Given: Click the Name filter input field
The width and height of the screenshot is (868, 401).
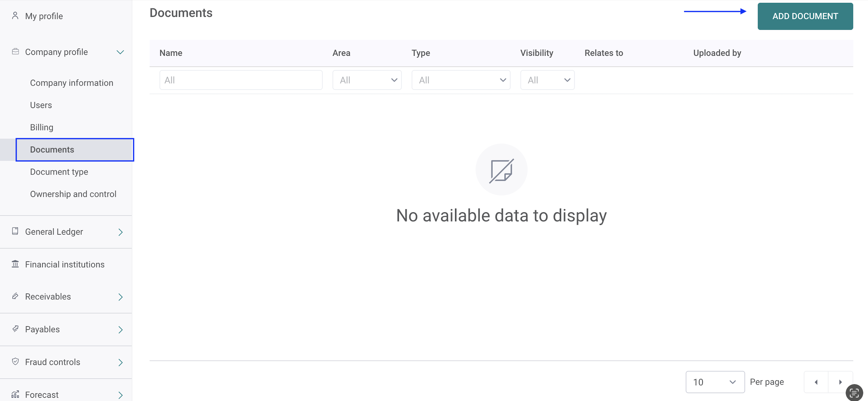Looking at the screenshot, I should click(241, 80).
